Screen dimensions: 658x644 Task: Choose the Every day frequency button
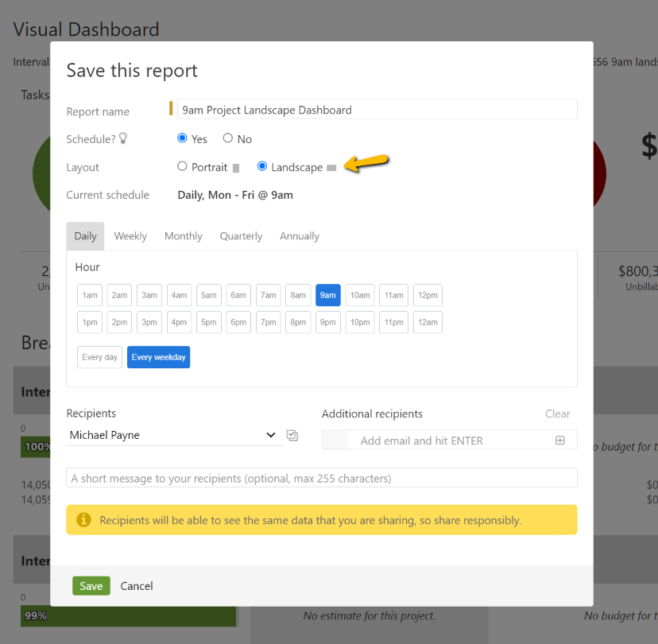(x=99, y=357)
